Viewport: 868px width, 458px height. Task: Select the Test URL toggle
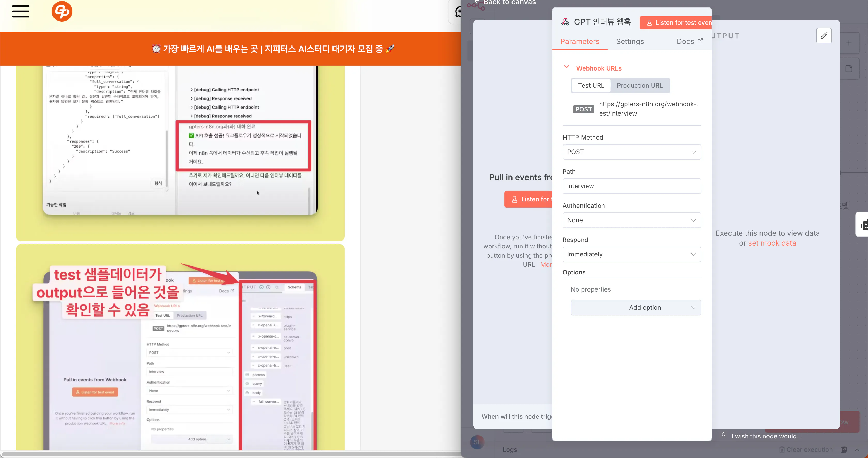pos(591,86)
